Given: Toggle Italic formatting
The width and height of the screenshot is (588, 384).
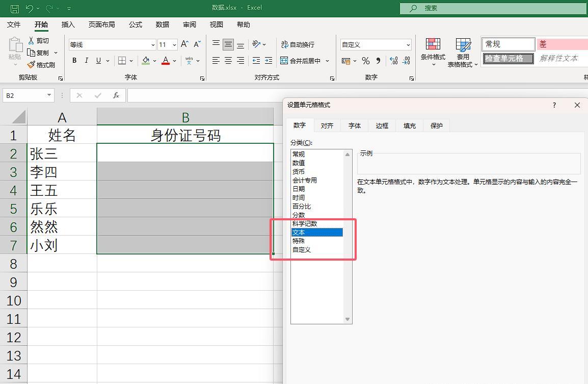Looking at the screenshot, I should pos(86,61).
